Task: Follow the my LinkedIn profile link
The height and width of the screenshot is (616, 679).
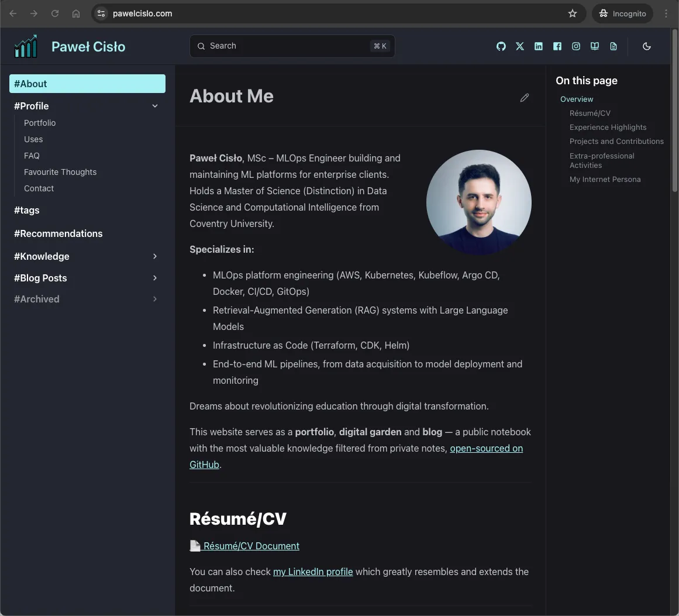Action: 313,572
